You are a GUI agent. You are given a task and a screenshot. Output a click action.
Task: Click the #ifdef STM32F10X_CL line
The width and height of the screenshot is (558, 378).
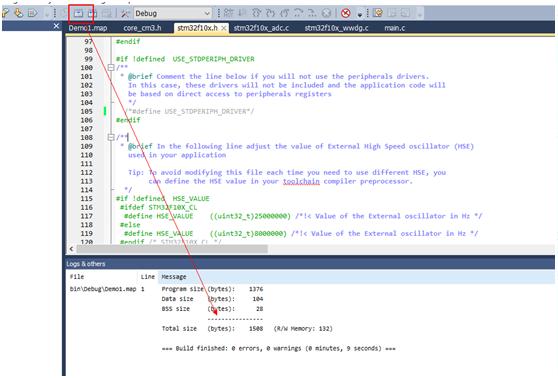[158, 207]
